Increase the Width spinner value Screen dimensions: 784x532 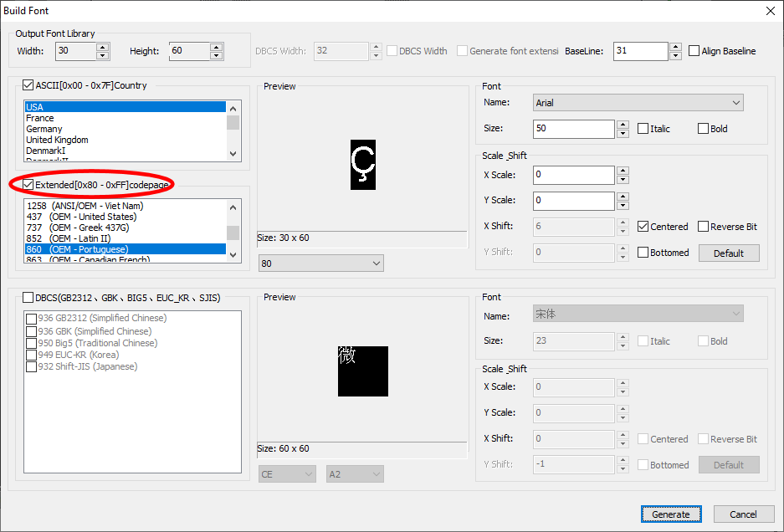tap(103, 47)
